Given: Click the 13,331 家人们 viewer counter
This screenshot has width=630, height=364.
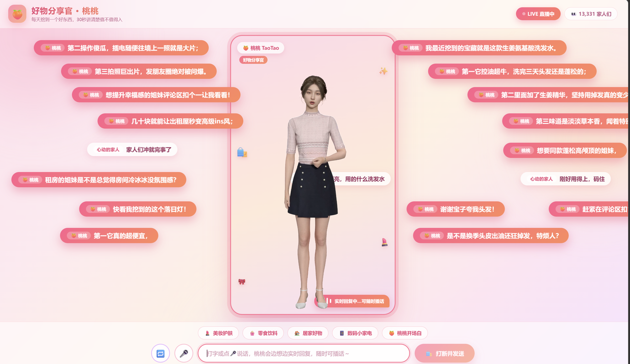Looking at the screenshot, I should [x=591, y=14].
